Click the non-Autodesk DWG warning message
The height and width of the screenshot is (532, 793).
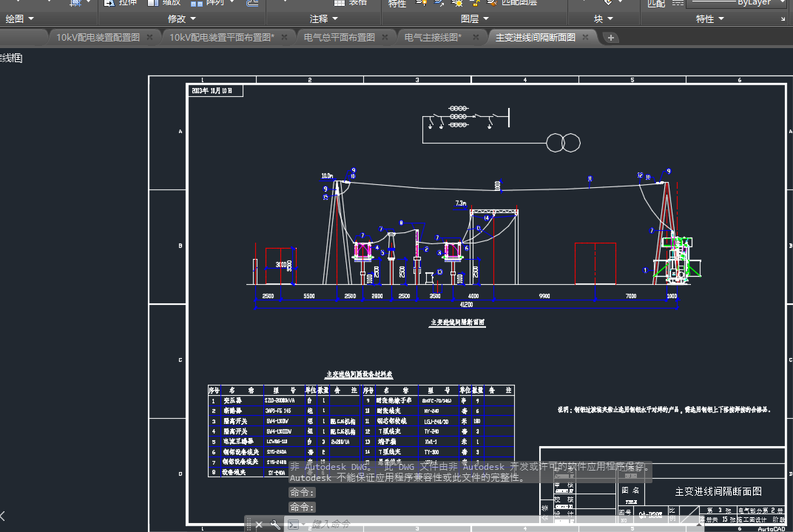[470, 472]
